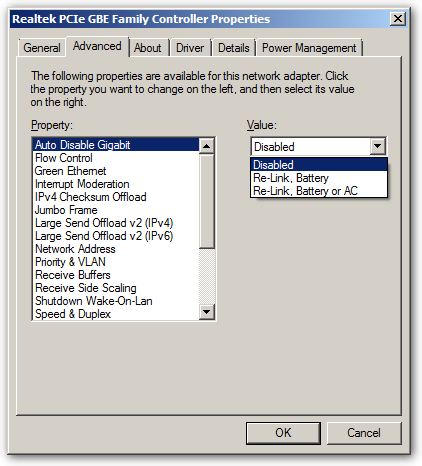Switch to the Driver tab

(x=190, y=48)
